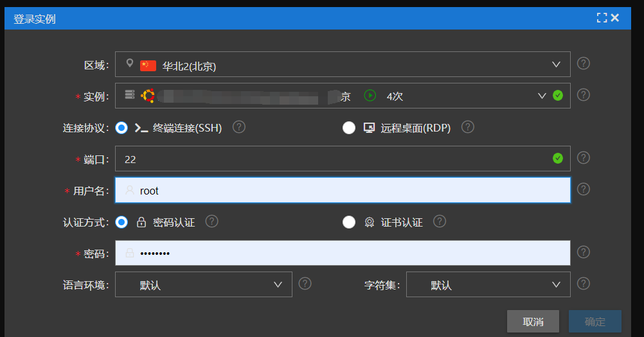This screenshot has height=337, width=644.
Task: Open the 字符集 dropdown set to 默认
Action: click(x=488, y=284)
